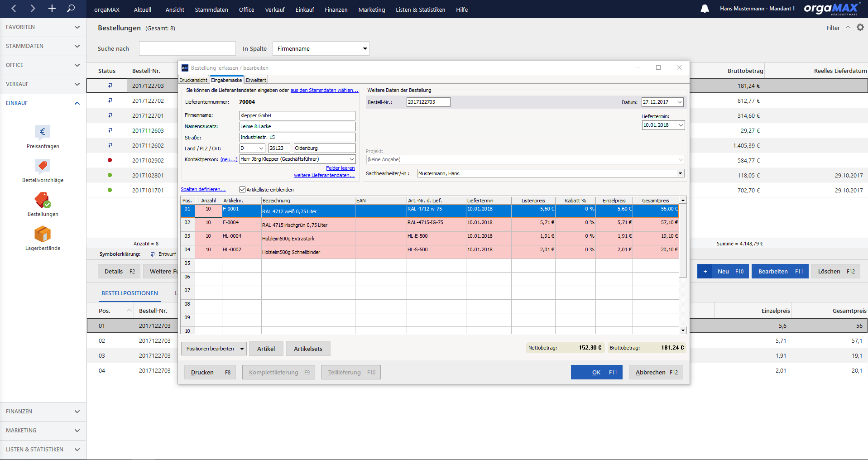Click the Artikel button
The height and width of the screenshot is (460, 868).
[x=266, y=349]
